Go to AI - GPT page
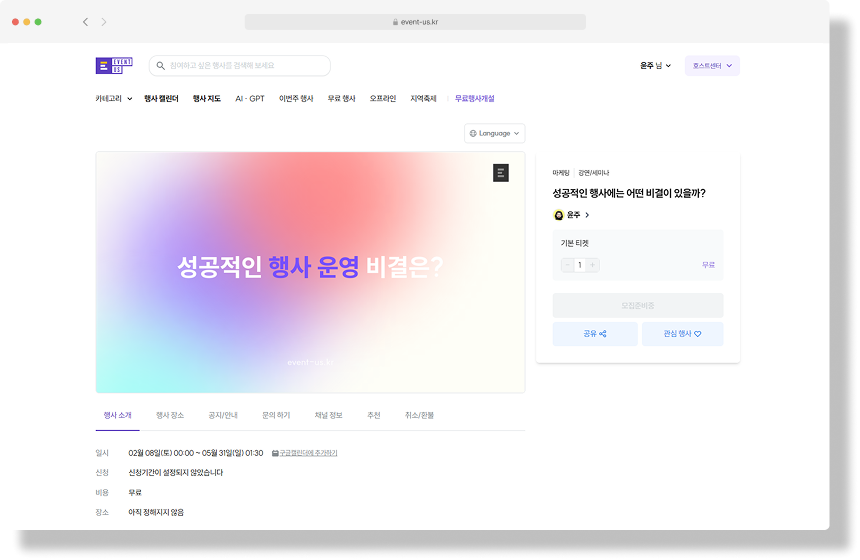The width and height of the screenshot is (860, 560). 250,99
